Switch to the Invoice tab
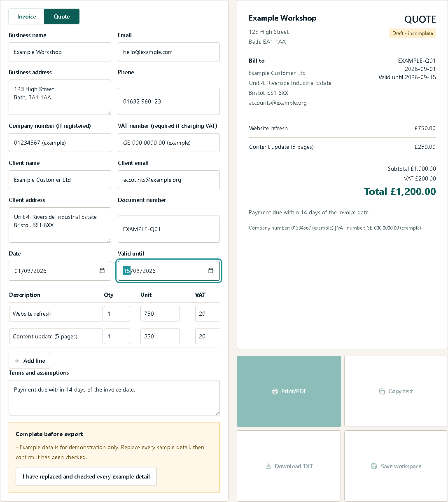 (27, 16)
